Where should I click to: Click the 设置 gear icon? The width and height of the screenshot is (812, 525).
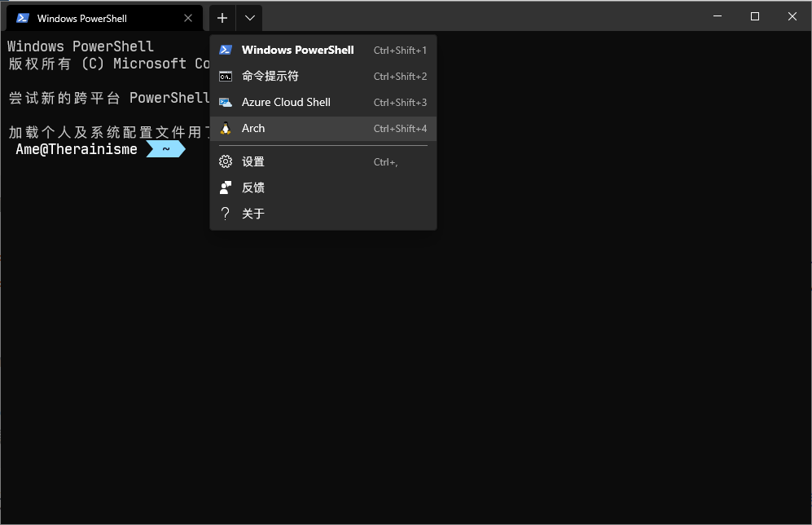click(x=226, y=161)
